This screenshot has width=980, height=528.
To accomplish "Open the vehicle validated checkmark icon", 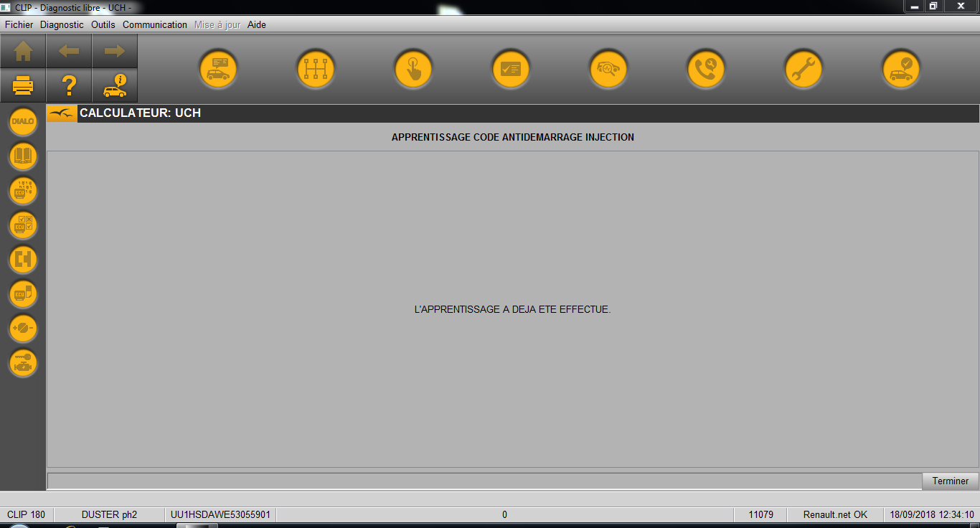I will tap(901, 69).
